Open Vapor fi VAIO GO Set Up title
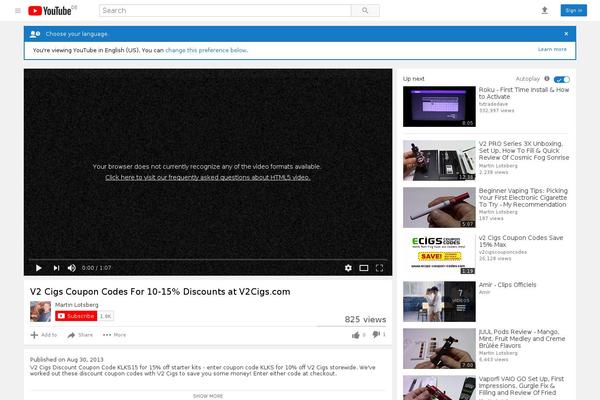The height and width of the screenshot is (400, 600). tap(521, 385)
